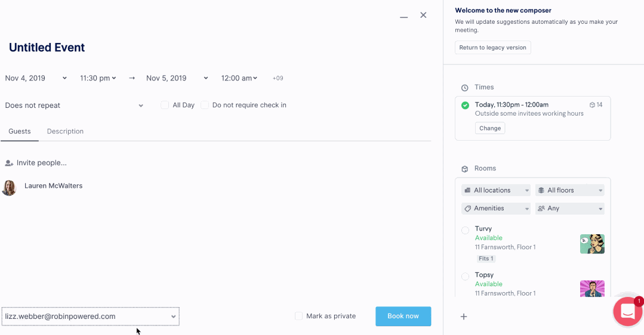Click the Invite people input

pyautogui.click(x=42, y=163)
